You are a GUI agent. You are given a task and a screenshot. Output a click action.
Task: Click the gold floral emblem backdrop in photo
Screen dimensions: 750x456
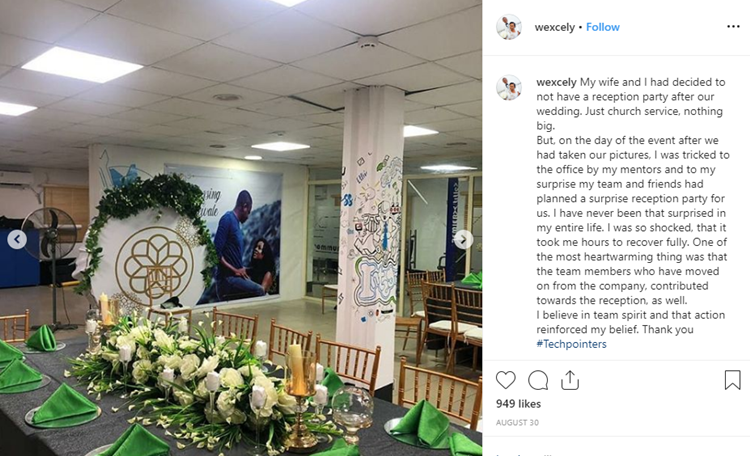click(x=153, y=266)
